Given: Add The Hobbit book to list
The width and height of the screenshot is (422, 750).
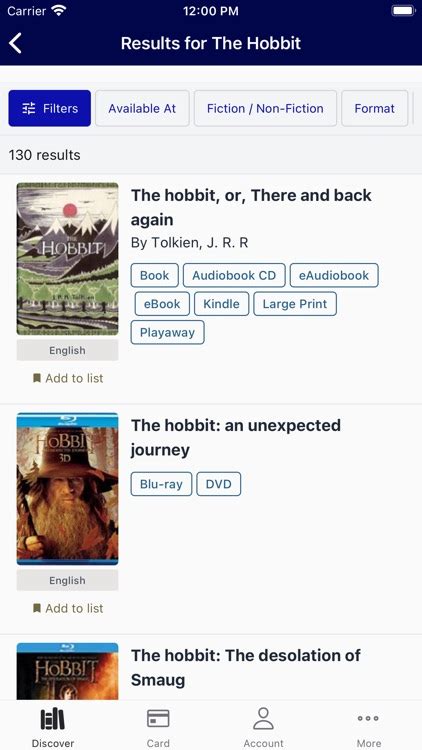Looking at the screenshot, I should pyautogui.click(x=67, y=378).
